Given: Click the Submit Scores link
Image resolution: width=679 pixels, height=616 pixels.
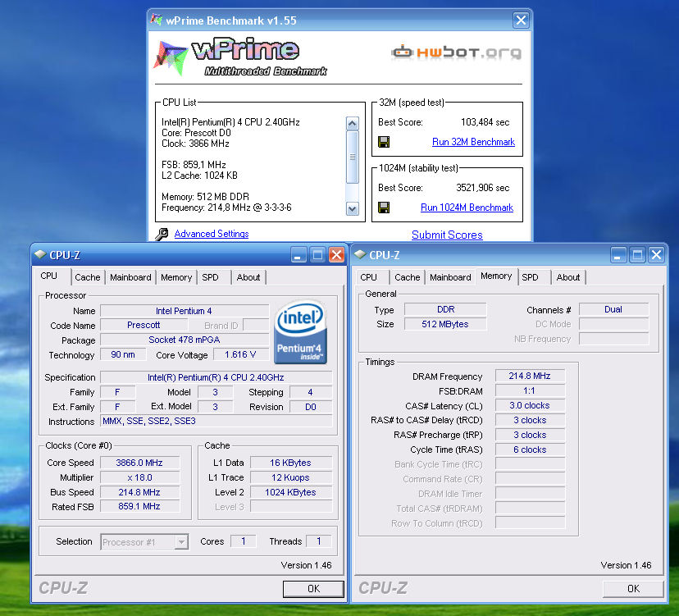Looking at the screenshot, I should click(x=447, y=235).
